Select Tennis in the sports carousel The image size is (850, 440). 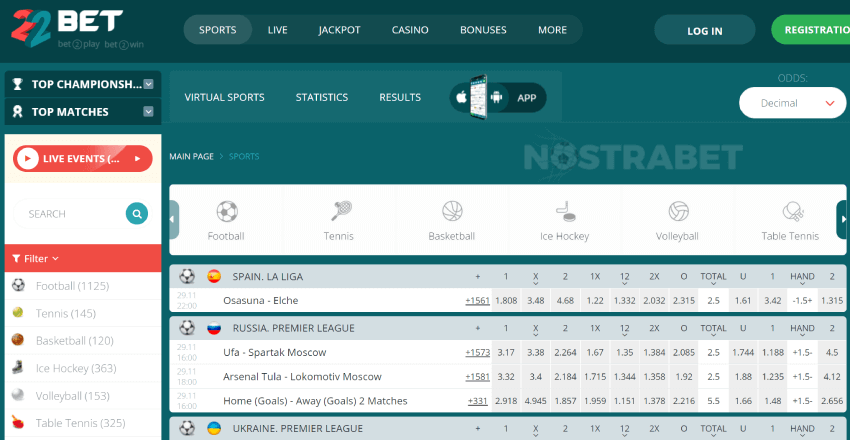coord(339,221)
